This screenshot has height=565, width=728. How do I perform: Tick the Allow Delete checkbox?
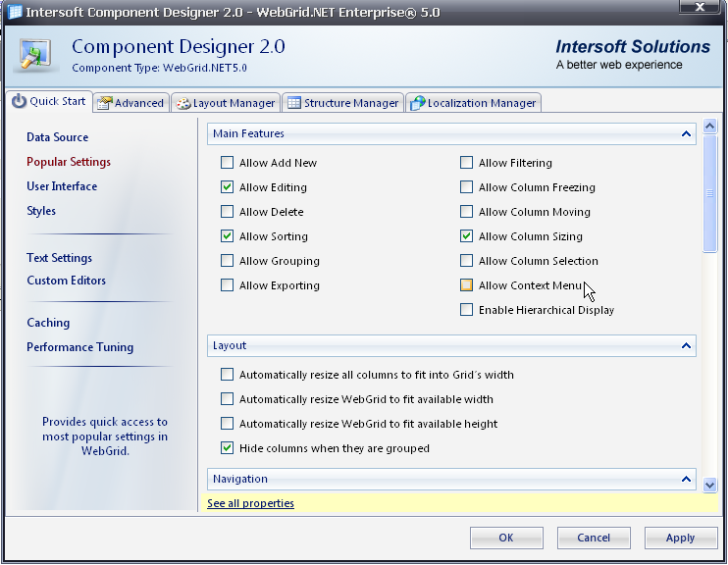pyautogui.click(x=227, y=212)
